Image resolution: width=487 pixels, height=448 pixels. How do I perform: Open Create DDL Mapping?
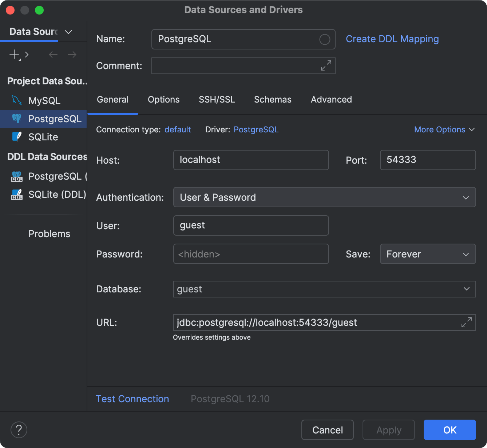[392, 39]
